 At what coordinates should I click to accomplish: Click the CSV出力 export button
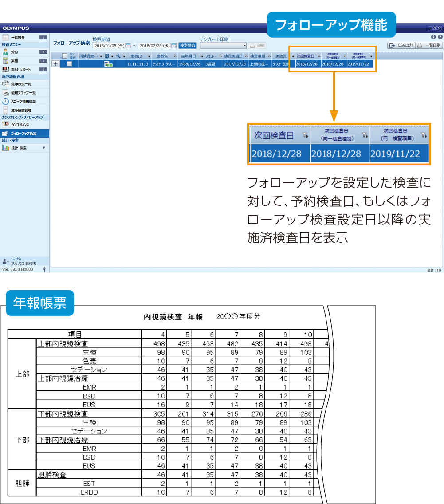401,45
